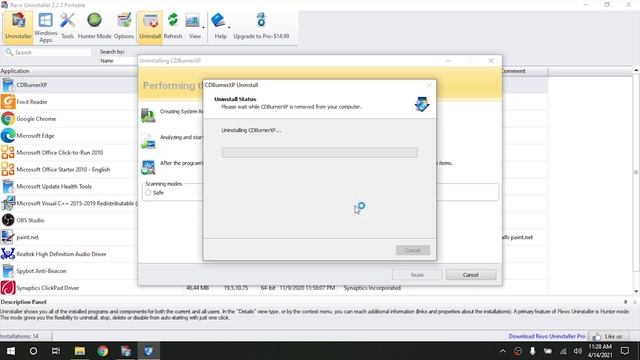Screen dimensions: 640x360
Task: Click Installations: 14 status bar text
Action: (x=19, y=336)
